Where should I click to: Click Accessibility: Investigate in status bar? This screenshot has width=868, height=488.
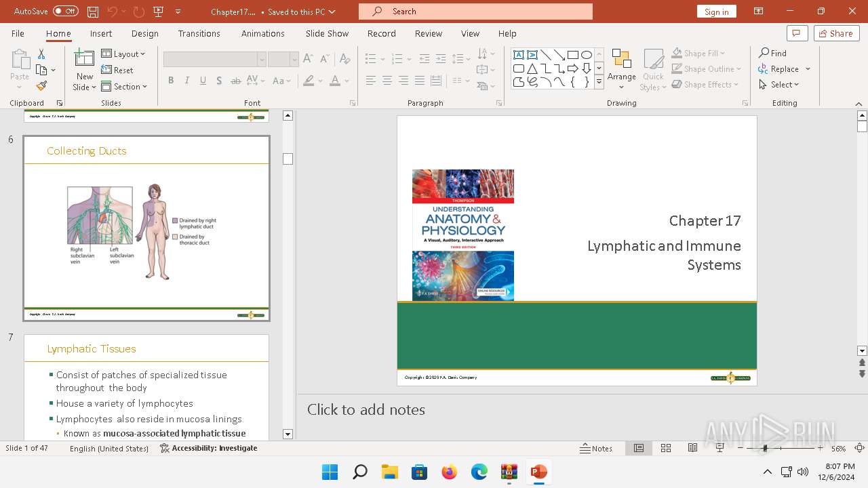pos(209,448)
